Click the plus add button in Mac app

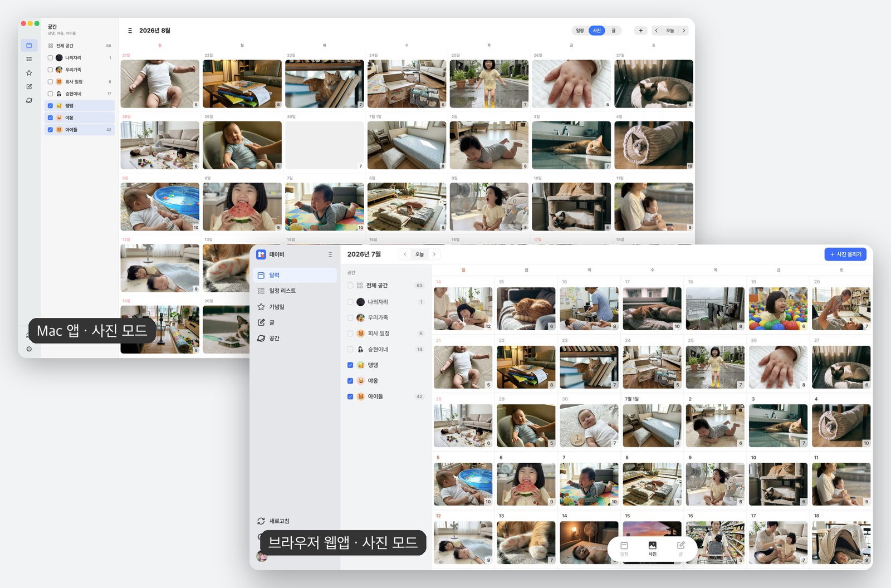tap(640, 31)
